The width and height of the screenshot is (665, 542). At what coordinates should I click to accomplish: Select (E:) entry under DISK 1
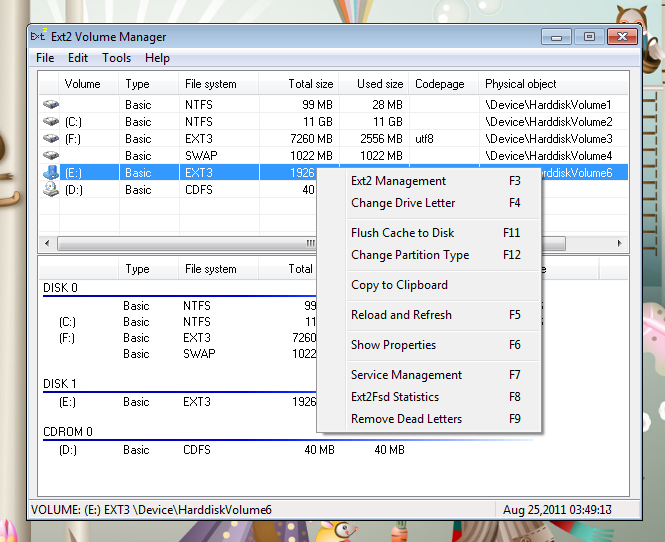pos(67,402)
